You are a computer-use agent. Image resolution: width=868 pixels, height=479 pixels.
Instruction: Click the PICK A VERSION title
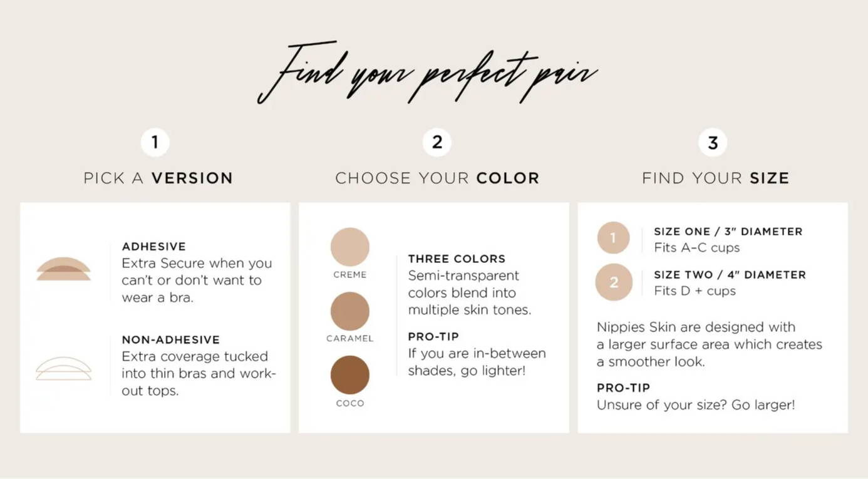[x=158, y=178]
